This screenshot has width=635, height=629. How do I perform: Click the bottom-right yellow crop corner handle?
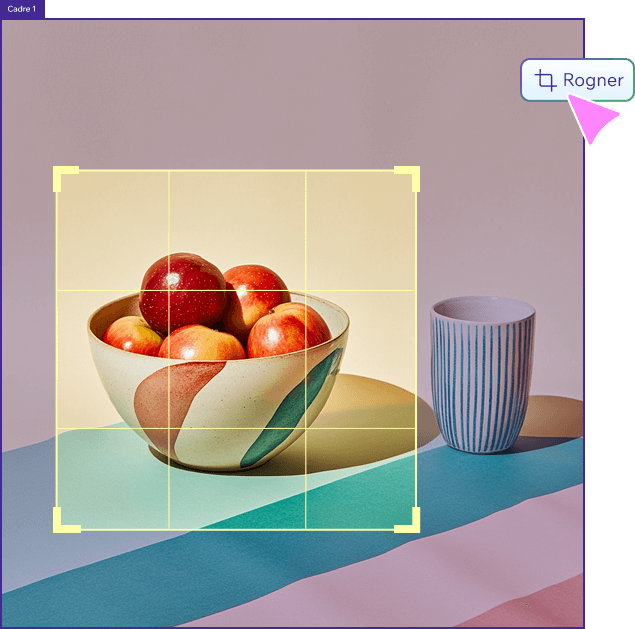tap(409, 522)
